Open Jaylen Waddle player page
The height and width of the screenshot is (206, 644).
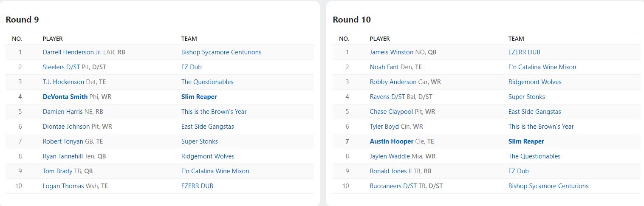[x=390, y=156]
